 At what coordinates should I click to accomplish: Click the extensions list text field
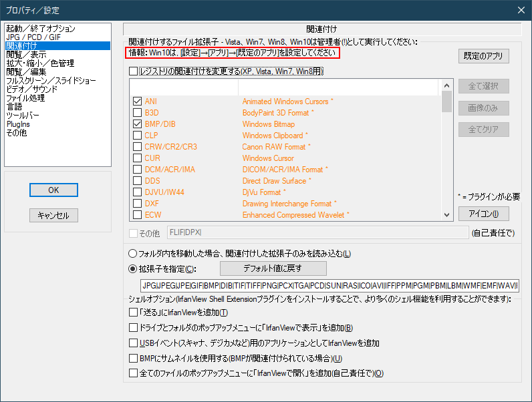tap(329, 286)
